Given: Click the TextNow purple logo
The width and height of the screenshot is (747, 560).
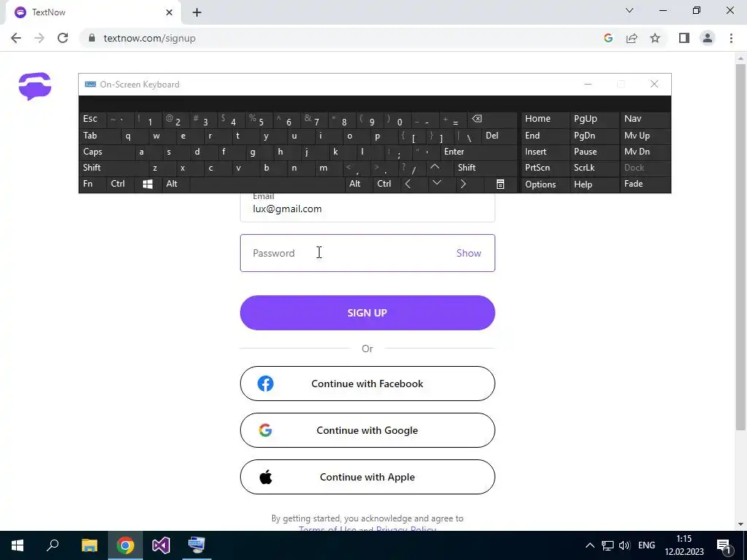Looking at the screenshot, I should coord(35,86).
